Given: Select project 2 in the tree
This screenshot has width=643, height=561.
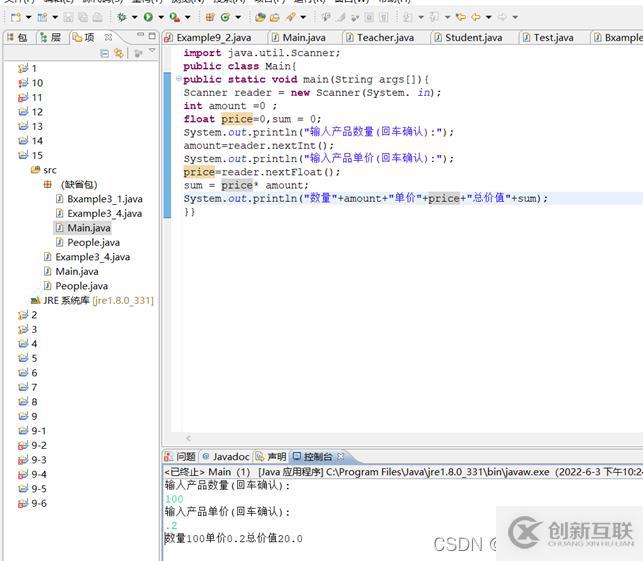Looking at the screenshot, I should pyautogui.click(x=28, y=315).
